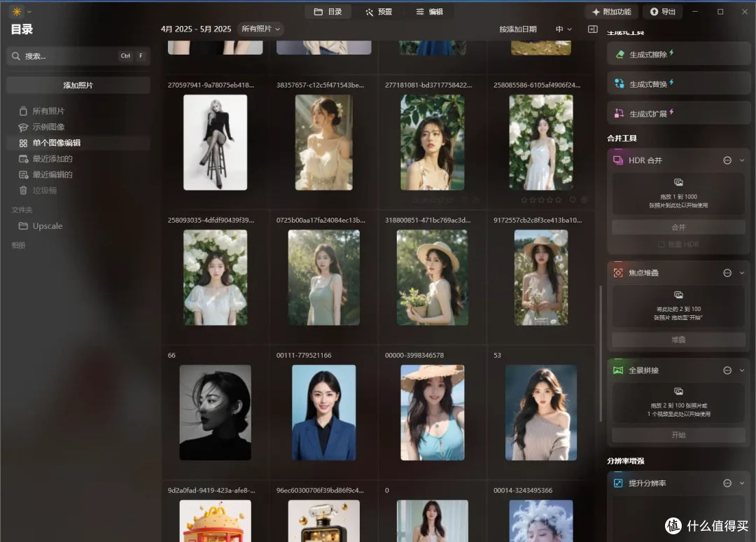Switch to the Presets tab

pyautogui.click(x=379, y=12)
